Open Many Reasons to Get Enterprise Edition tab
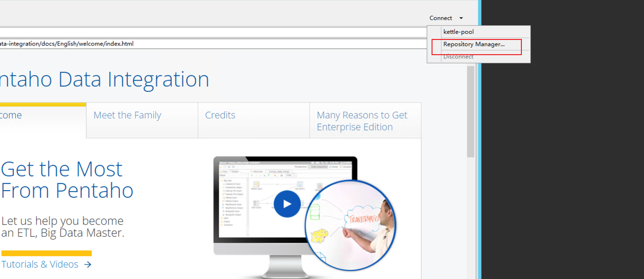Image resolution: width=644 pixels, height=279 pixels. (365, 120)
